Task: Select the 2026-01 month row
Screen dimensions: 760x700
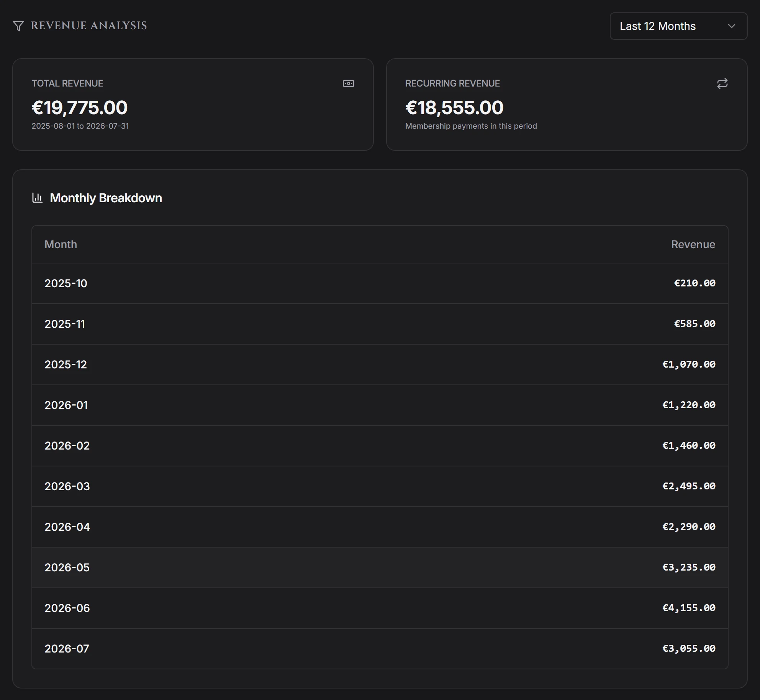Action: point(380,405)
